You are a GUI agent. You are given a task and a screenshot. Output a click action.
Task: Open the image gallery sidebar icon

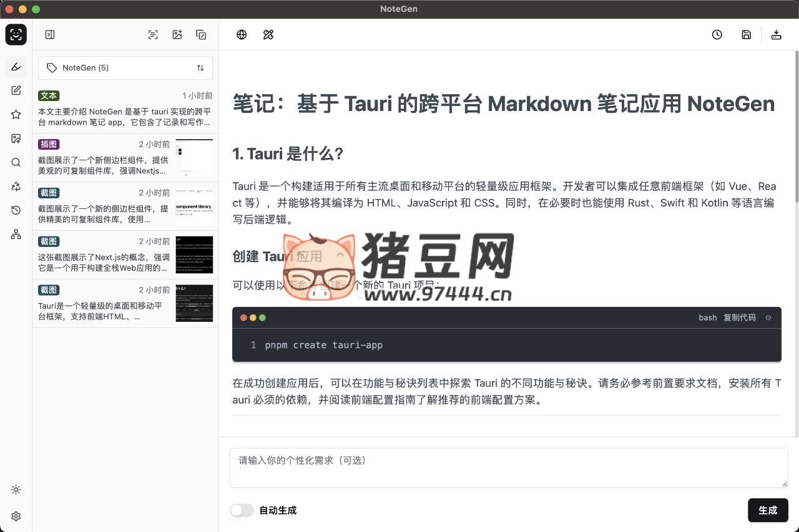(x=16, y=138)
